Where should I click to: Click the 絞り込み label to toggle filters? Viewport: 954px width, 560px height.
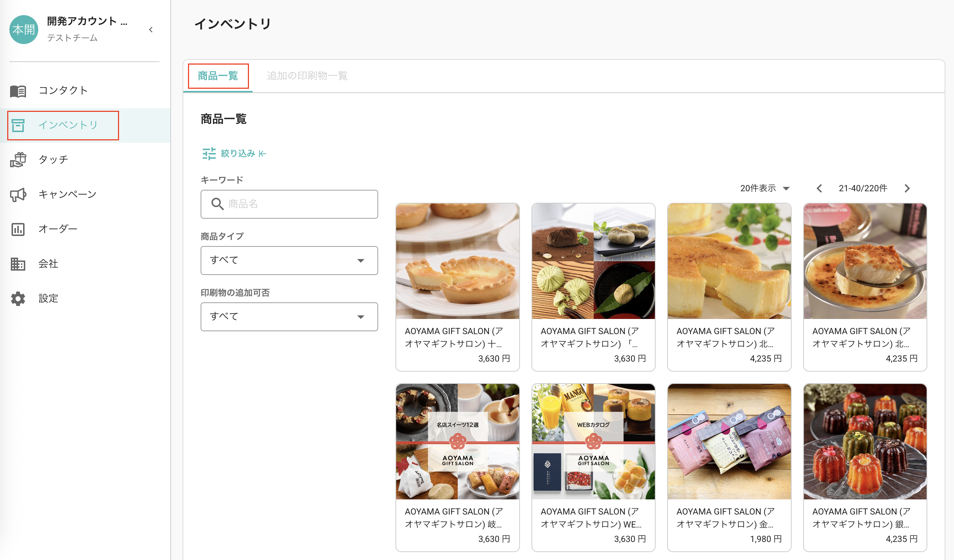[x=238, y=153]
